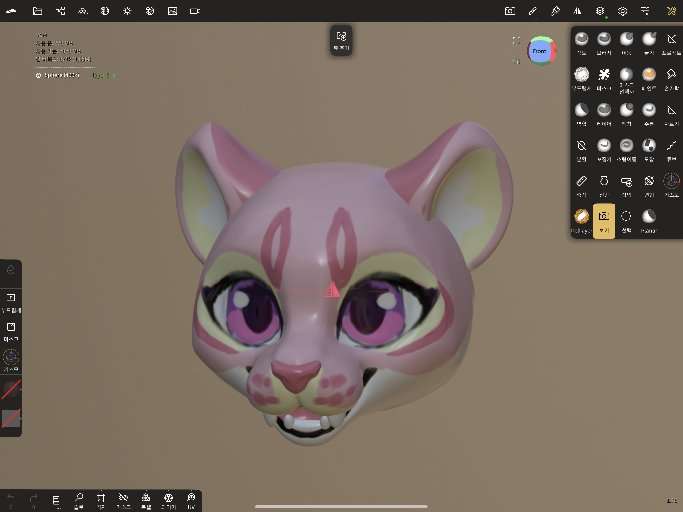
Task: Select the Insert primitive tool
Action: point(626,184)
